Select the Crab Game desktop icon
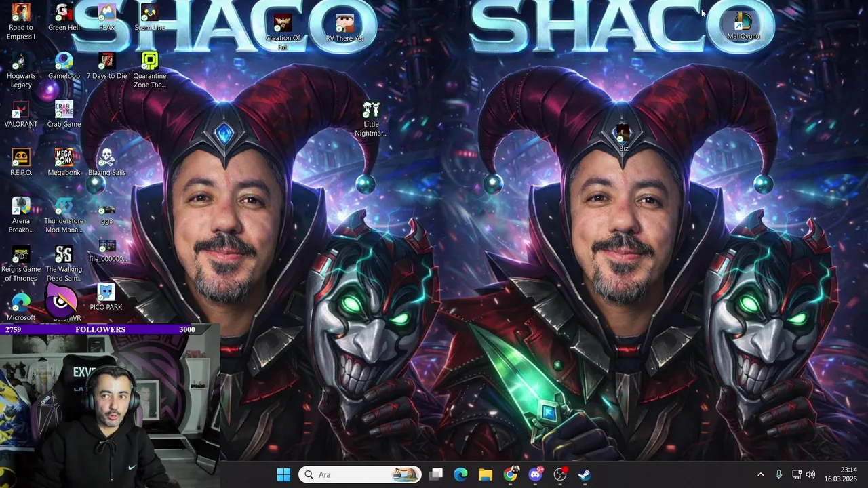The image size is (868, 488). tap(64, 115)
